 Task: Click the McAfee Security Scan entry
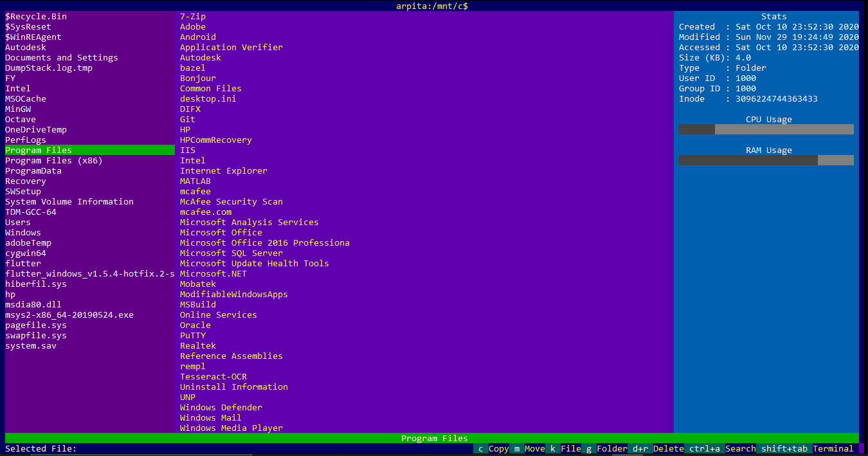click(231, 201)
